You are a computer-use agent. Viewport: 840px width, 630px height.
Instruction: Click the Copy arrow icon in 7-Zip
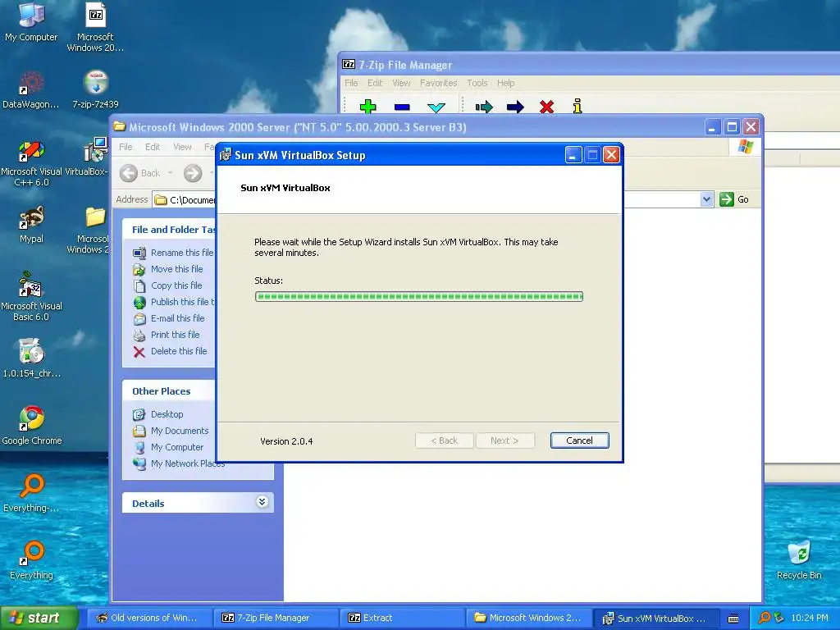(x=484, y=107)
